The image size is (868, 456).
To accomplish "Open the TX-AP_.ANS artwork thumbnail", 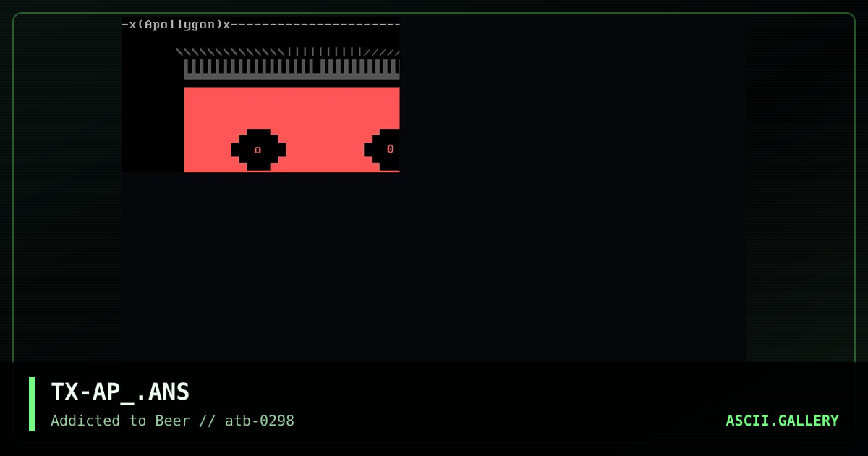I will 260,95.
